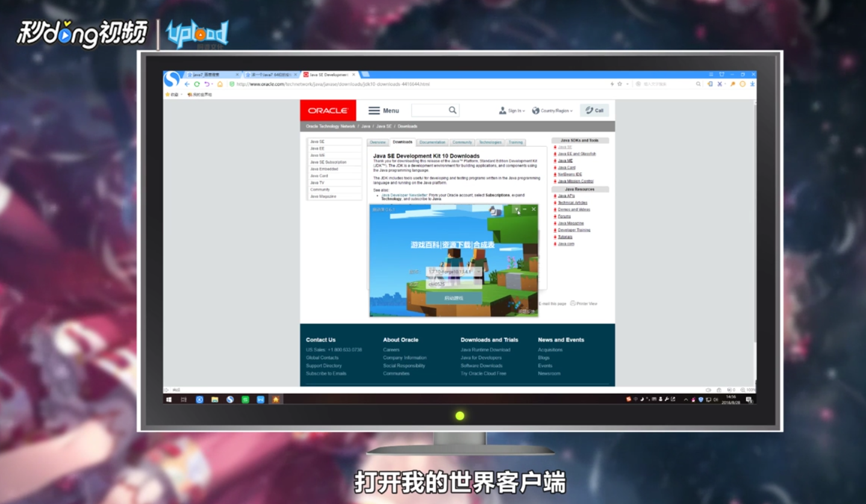Minimize the Minecraft launcher window

point(525,210)
